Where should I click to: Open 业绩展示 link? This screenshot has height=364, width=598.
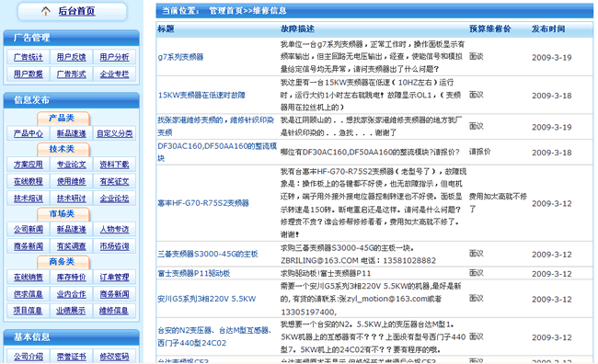71,311
